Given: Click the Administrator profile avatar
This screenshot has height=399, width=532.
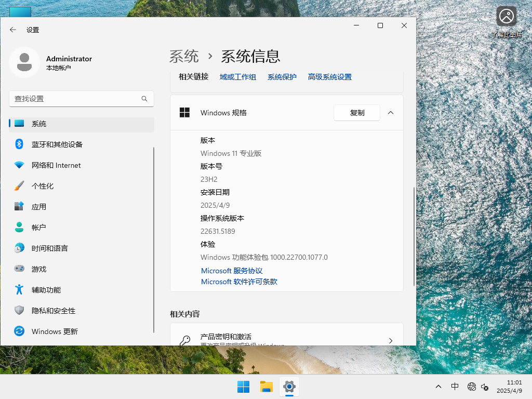Looking at the screenshot, I should (24, 62).
